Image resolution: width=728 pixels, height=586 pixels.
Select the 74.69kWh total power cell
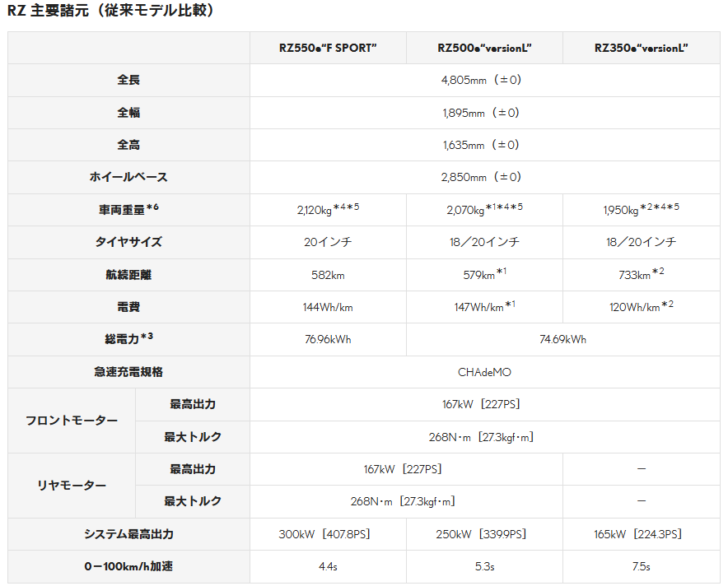[562, 339]
